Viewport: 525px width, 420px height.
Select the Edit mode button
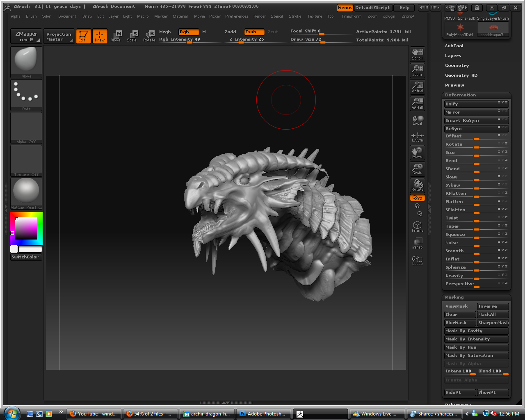point(83,36)
